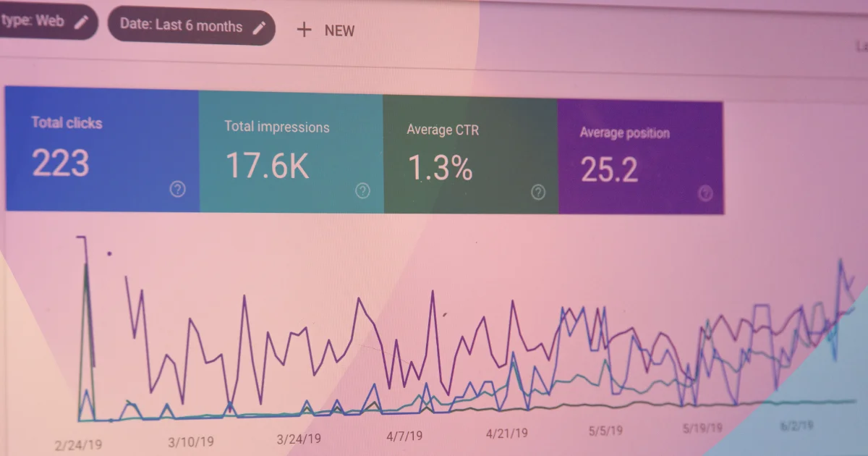Viewport: 868px width, 456px height.
Task: Open help tooltip on Total impressions card
Action: (362, 191)
